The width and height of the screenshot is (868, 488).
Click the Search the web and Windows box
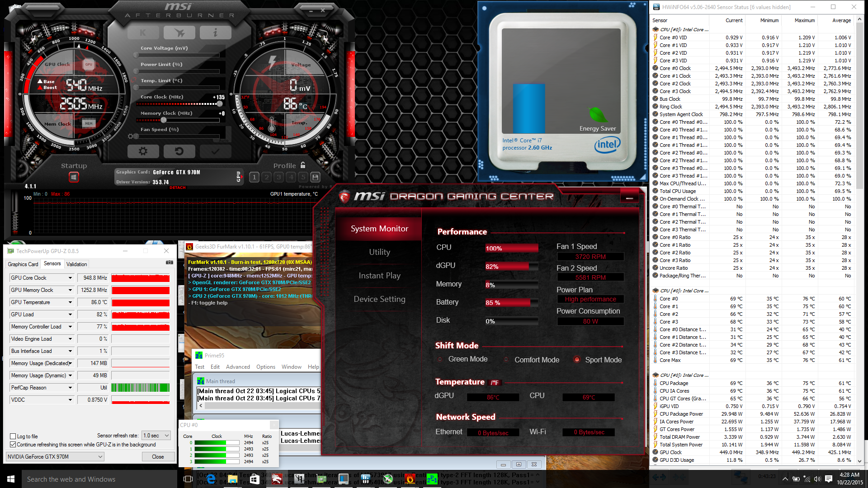click(x=99, y=479)
